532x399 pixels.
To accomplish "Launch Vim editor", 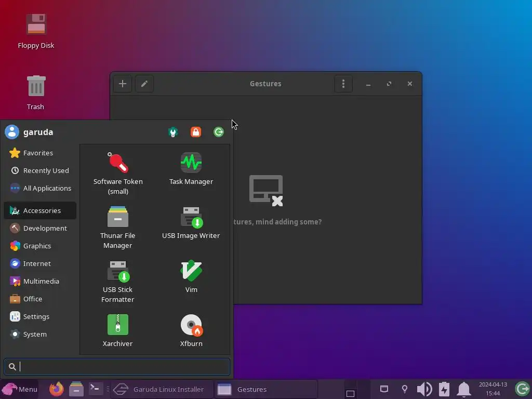I will point(191,276).
